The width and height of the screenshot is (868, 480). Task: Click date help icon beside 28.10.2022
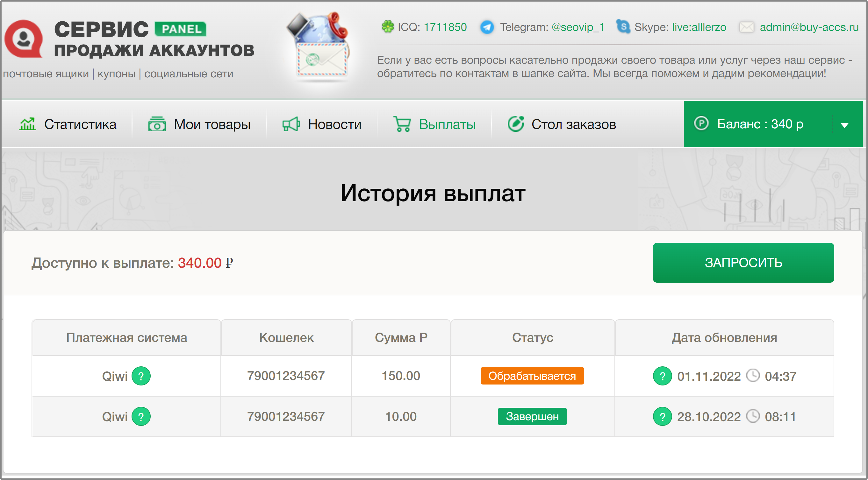coord(662,417)
